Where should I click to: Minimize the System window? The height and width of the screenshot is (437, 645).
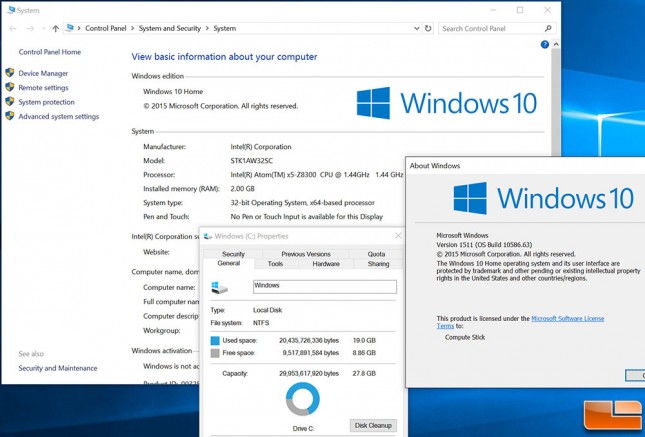coord(493,10)
